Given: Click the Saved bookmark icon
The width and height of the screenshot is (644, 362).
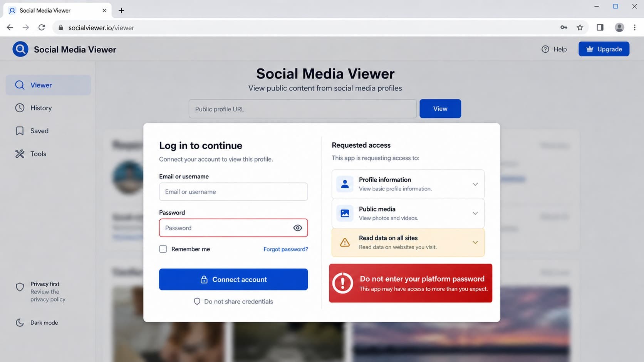Looking at the screenshot, I should tap(20, 131).
